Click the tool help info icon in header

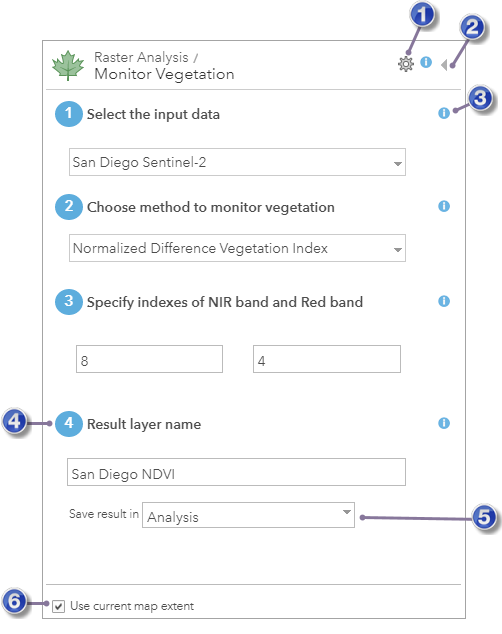click(426, 62)
